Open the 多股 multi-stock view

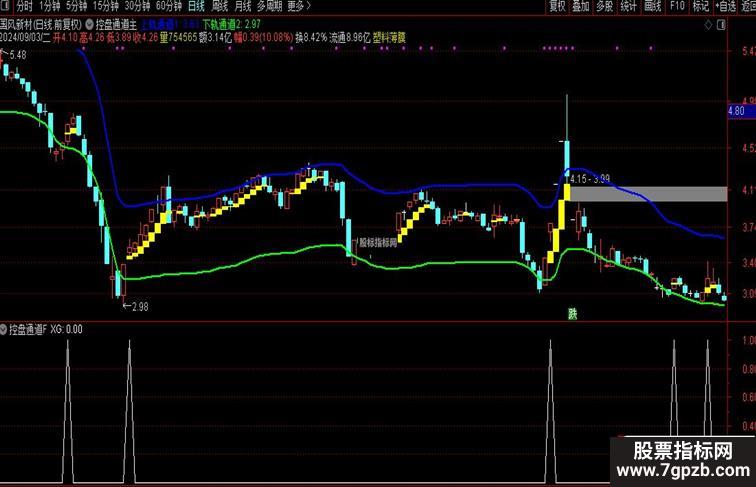(605, 6)
